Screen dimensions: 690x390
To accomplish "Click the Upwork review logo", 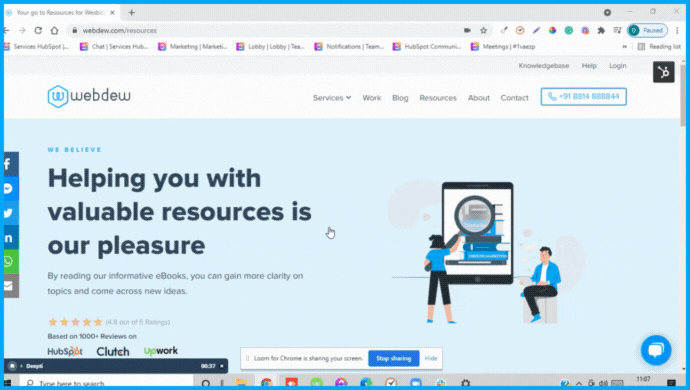I will pos(161,351).
